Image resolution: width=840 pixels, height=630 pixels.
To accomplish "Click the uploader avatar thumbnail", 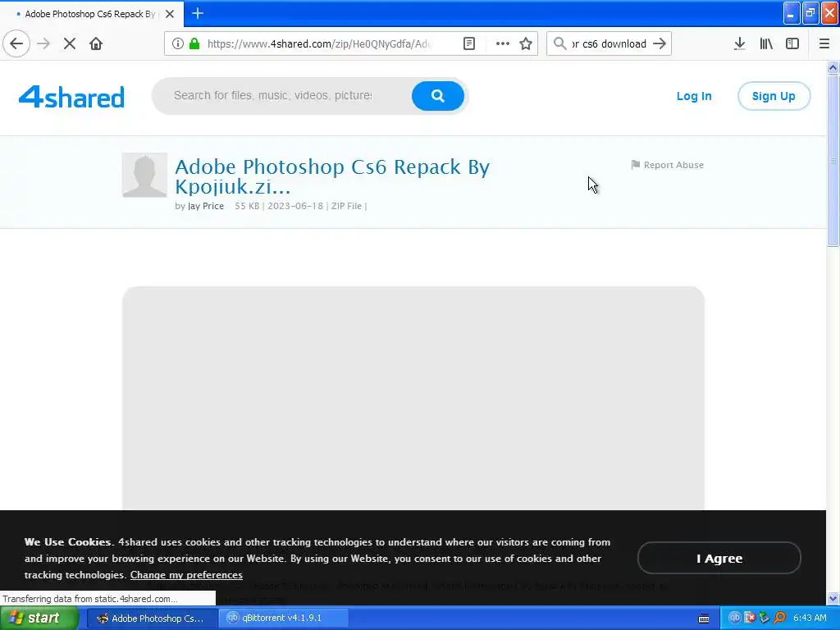I will pos(144,175).
